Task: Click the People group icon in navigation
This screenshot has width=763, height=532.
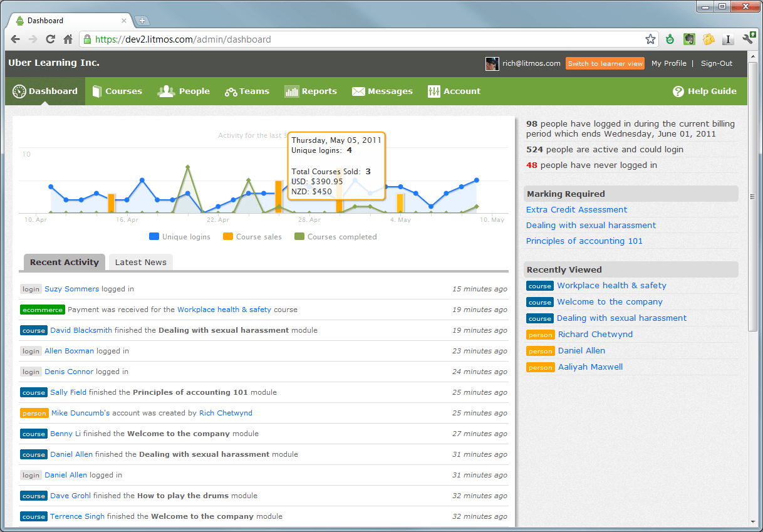Action: coord(166,91)
